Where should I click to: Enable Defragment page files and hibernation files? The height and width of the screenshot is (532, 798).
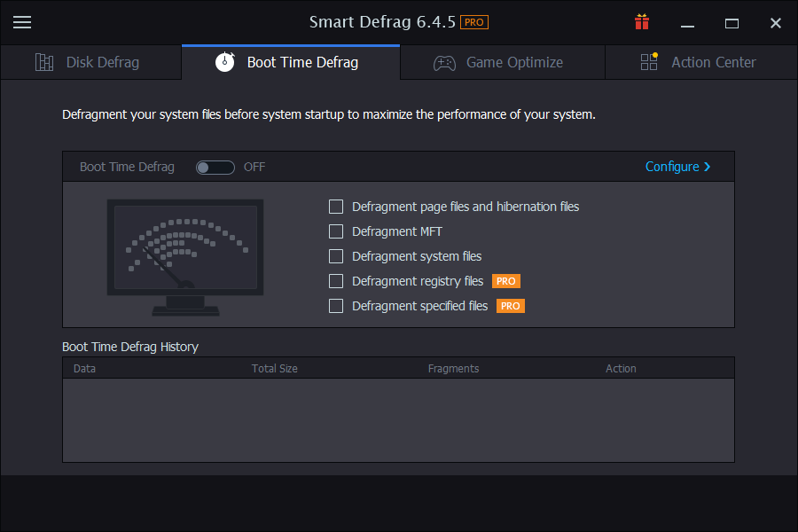[x=336, y=207]
